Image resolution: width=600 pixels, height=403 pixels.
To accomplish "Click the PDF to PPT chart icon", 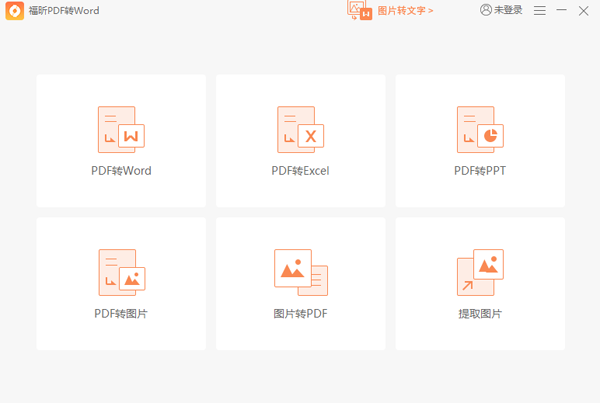I will tap(480, 129).
